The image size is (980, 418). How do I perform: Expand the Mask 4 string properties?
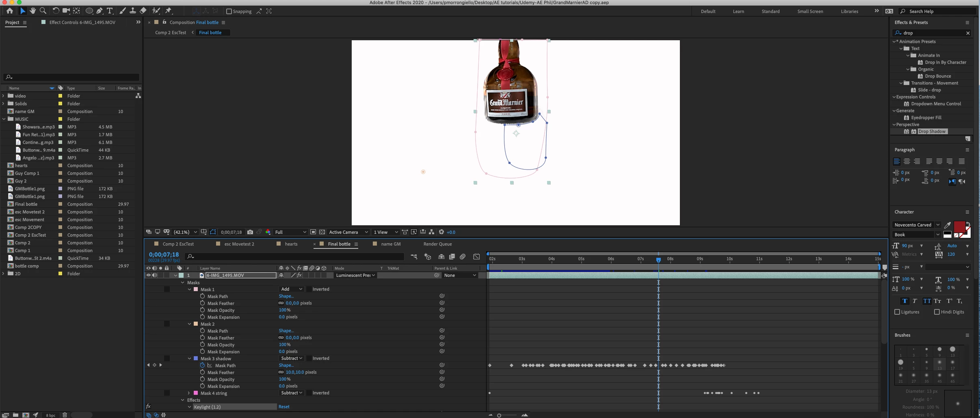(x=189, y=393)
